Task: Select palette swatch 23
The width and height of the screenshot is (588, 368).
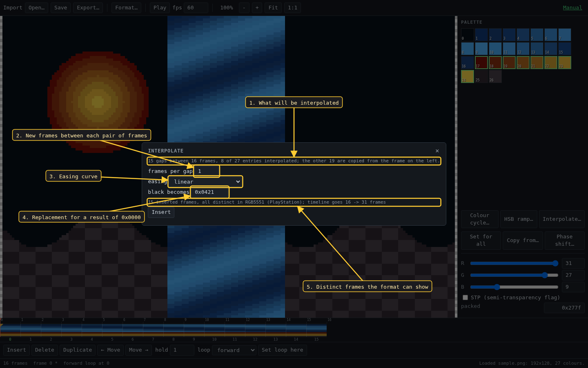Action: tap(565, 63)
